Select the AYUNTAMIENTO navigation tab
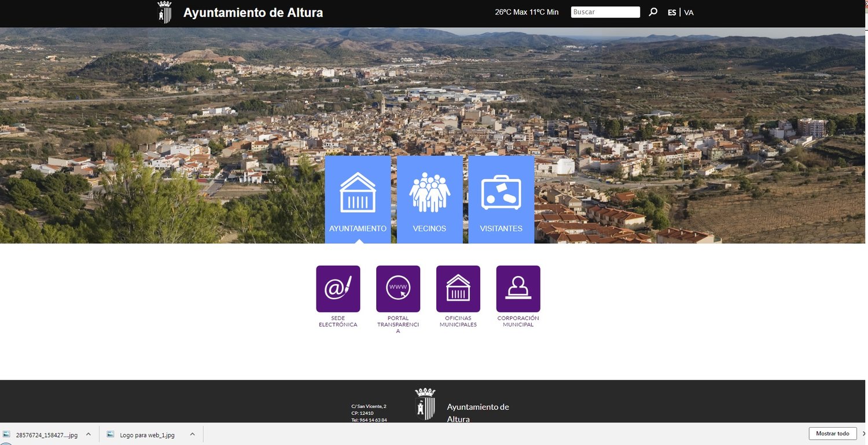The width and height of the screenshot is (868, 445). click(x=358, y=228)
